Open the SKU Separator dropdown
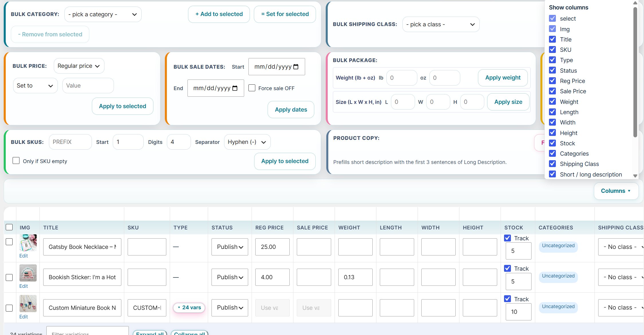This screenshot has height=335, width=644. 247,142
